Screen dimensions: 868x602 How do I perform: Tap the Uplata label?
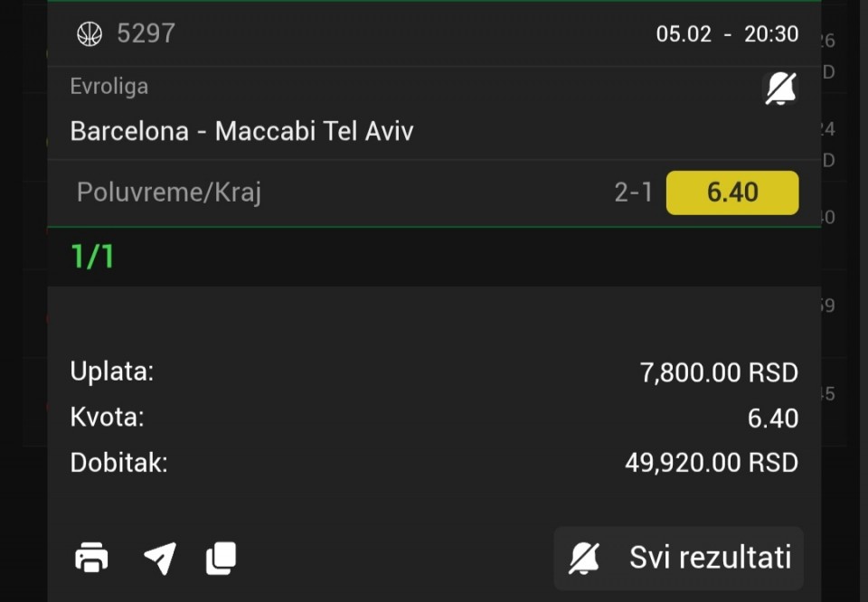pos(112,372)
